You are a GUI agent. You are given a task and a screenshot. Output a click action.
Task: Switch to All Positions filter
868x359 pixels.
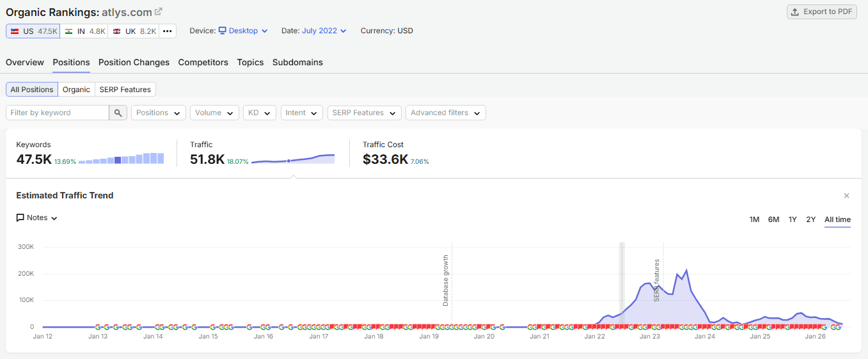point(32,90)
